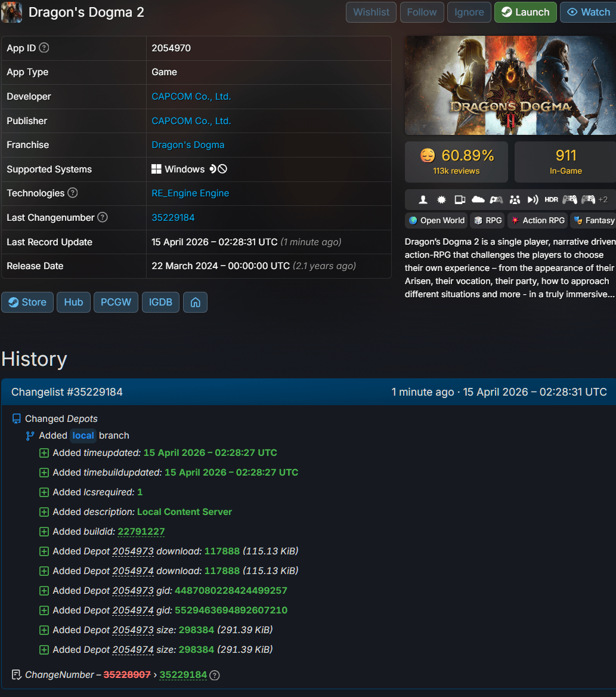Viewport: 616px width, 697px height.
Task: Open Depot 2054974 in the size row
Action: [x=133, y=650]
